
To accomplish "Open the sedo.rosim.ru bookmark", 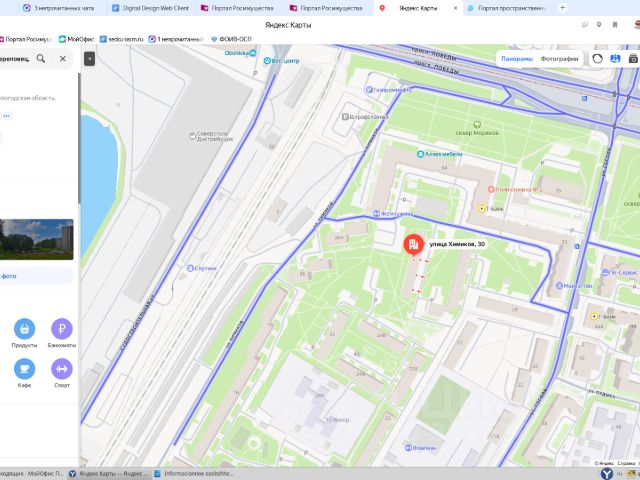I will pos(122,39).
